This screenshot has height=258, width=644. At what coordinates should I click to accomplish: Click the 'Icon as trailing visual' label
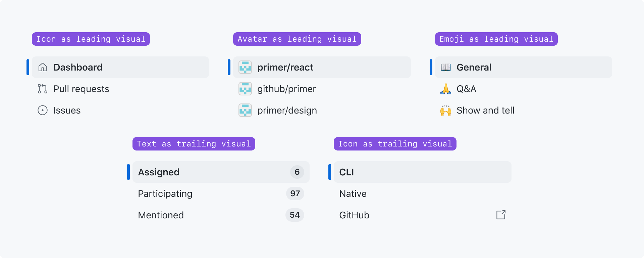coord(395,144)
